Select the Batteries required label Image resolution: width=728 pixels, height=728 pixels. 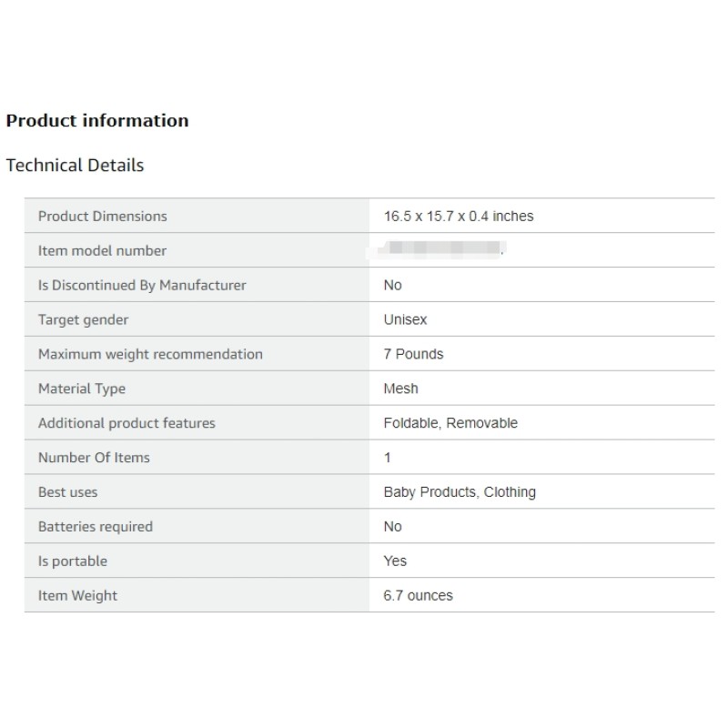coord(96,527)
